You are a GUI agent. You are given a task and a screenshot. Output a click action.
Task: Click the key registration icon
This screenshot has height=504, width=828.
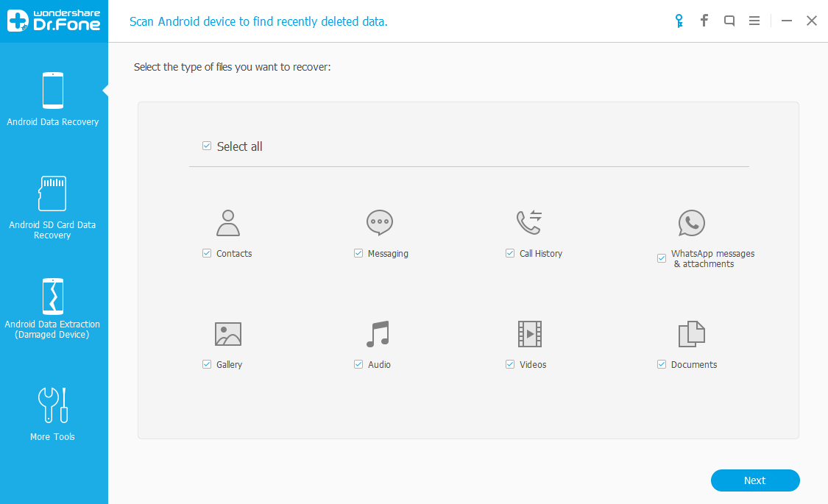click(679, 21)
